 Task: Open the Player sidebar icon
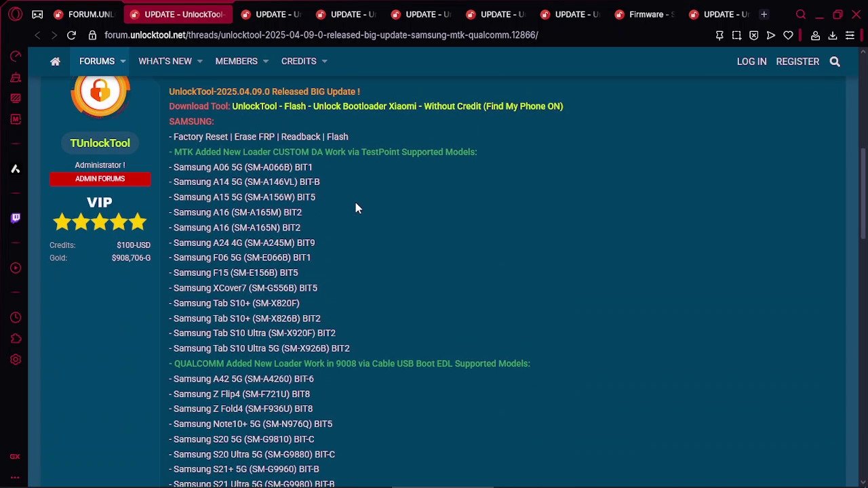point(15,268)
